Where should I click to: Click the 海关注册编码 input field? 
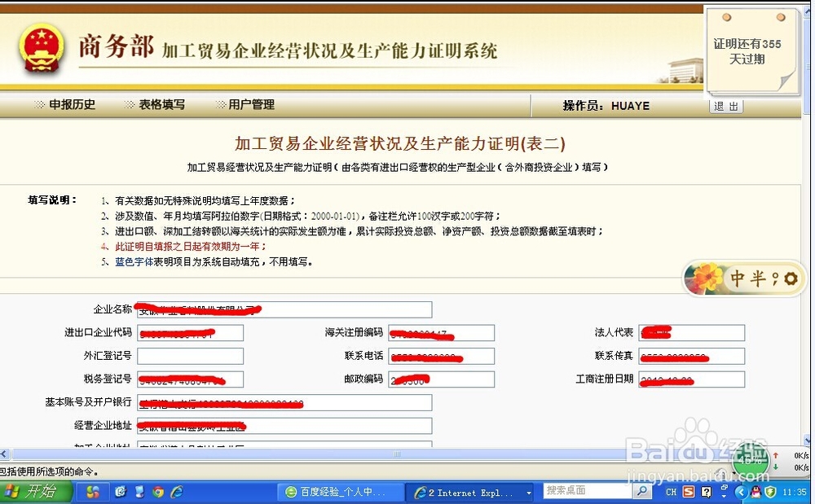pyautogui.click(x=441, y=333)
